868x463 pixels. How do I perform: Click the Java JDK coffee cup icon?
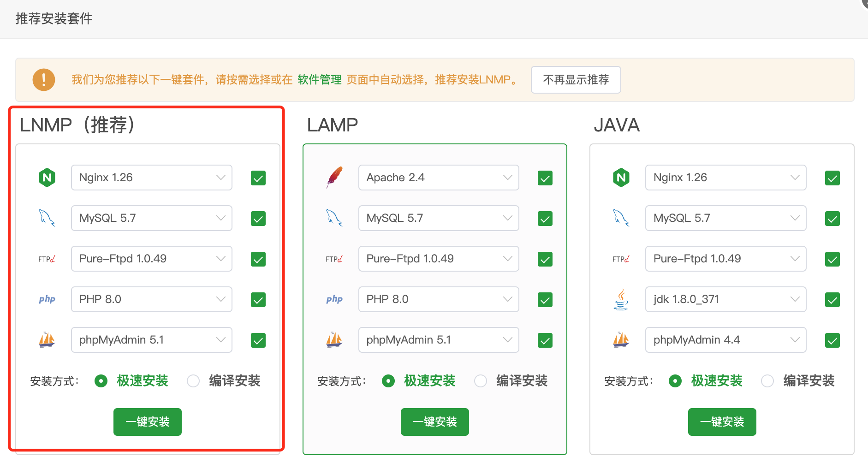click(621, 299)
